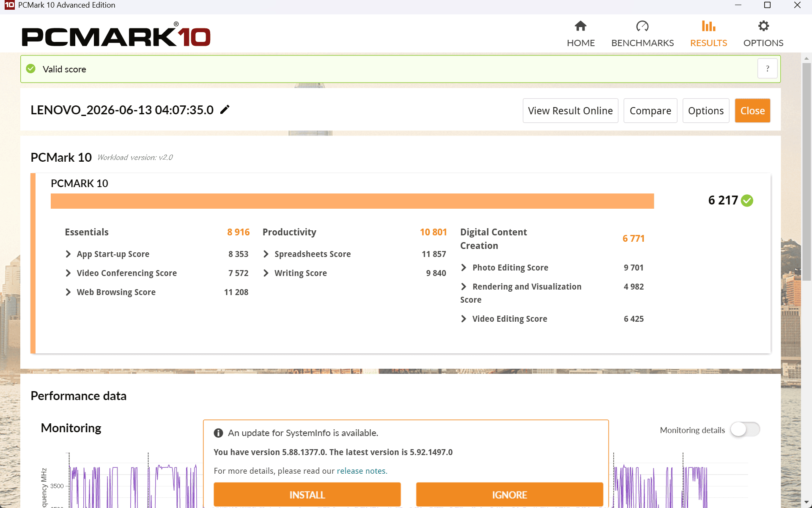The width and height of the screenshot is (812, 508).
Task: Click the result Options button
Action: (706, 110)
